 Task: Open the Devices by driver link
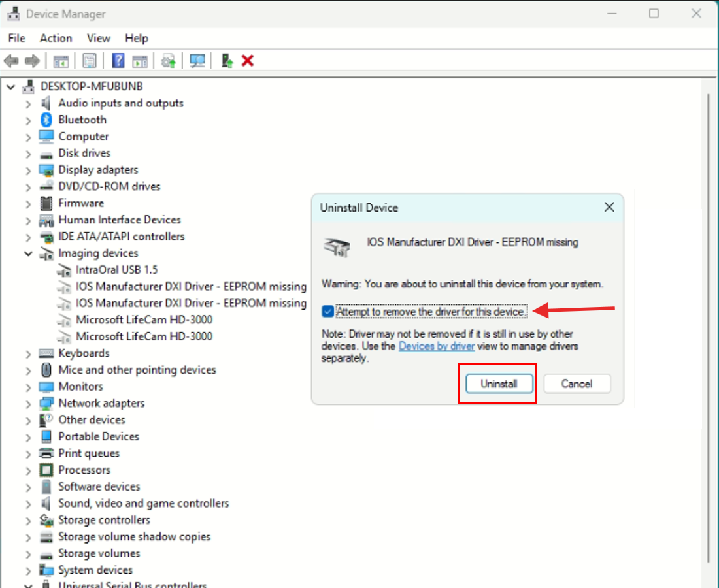coord(437,346)
